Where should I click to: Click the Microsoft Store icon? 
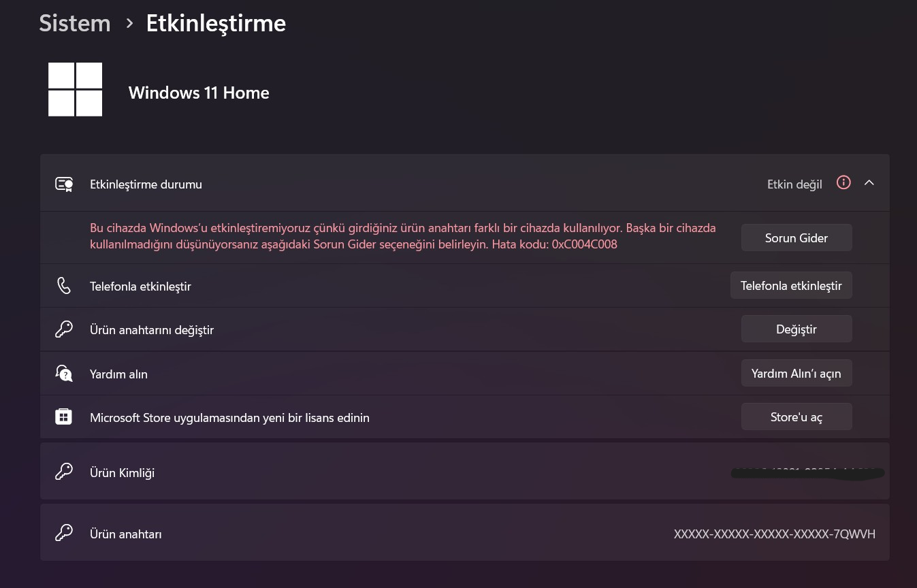tap(64, 417)
